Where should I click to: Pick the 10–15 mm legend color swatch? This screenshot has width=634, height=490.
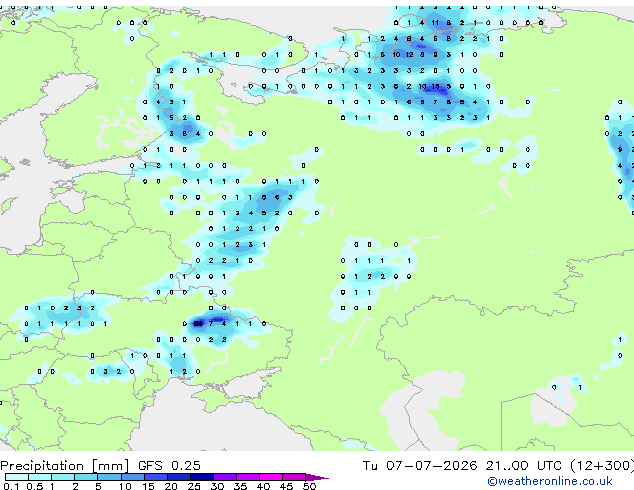[133, 477]
